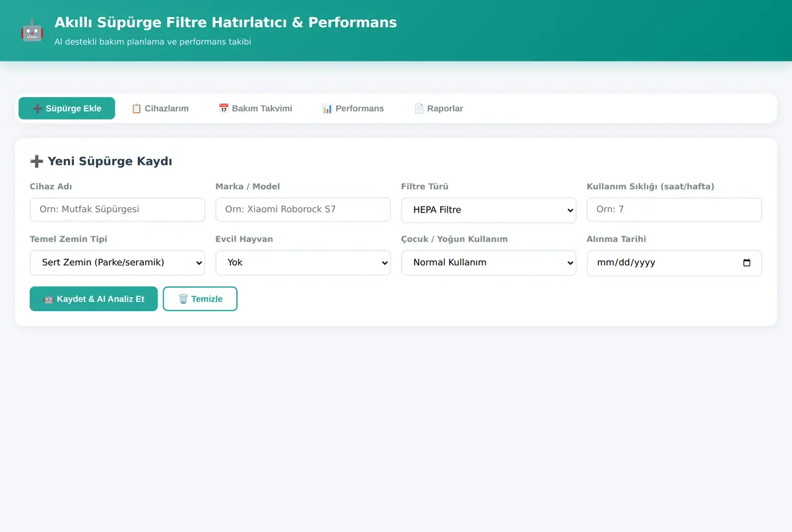This screenshot has height=532, width=792.
Task: Click the Temizle button
Action: (200, 299)
